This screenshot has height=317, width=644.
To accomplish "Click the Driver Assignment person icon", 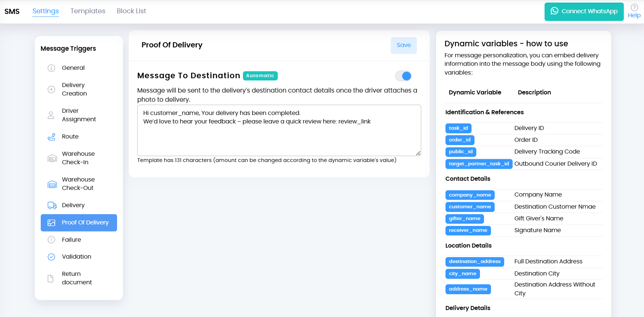I will (x=51, y=115).
